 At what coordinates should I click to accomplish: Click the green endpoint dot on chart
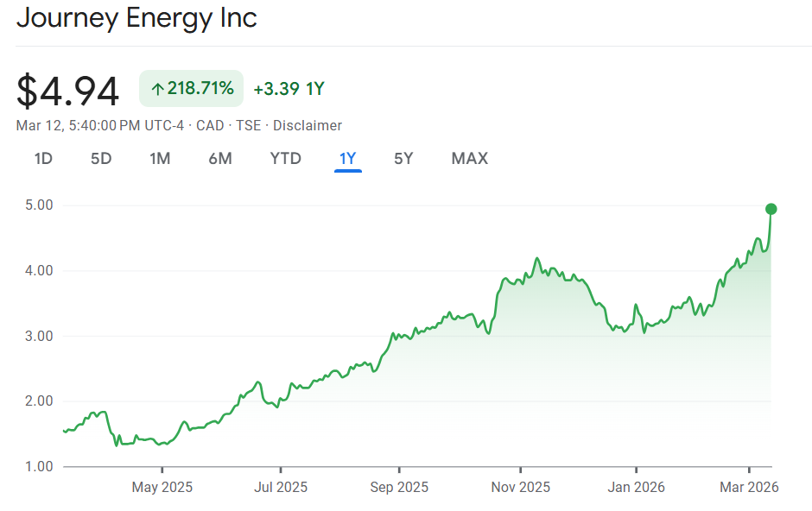coord(771,209)
